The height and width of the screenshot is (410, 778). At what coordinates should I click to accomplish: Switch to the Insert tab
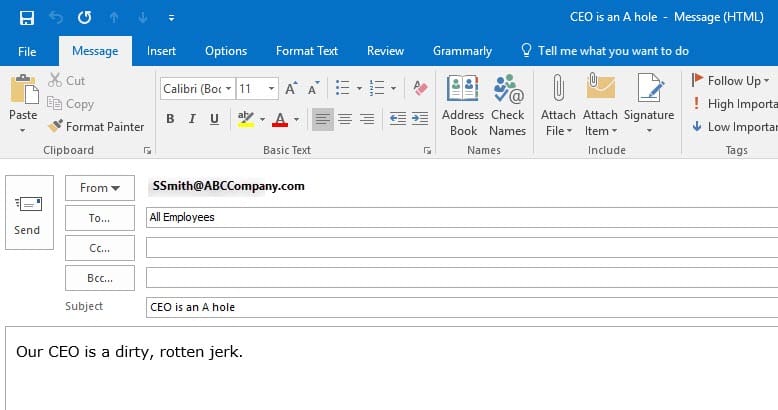[161, 51]
